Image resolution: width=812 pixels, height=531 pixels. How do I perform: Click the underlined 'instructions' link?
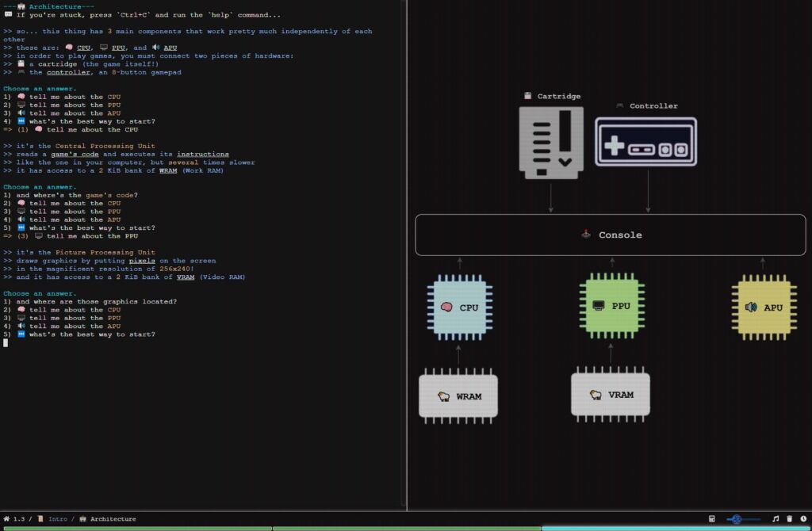pyautogui.click(x=203, y=155)
